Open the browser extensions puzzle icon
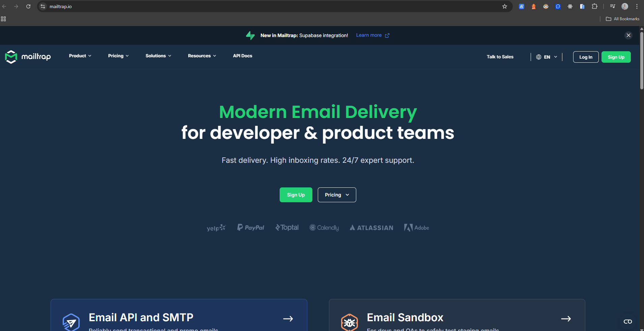The image size is (644, 331). point(594,6)
